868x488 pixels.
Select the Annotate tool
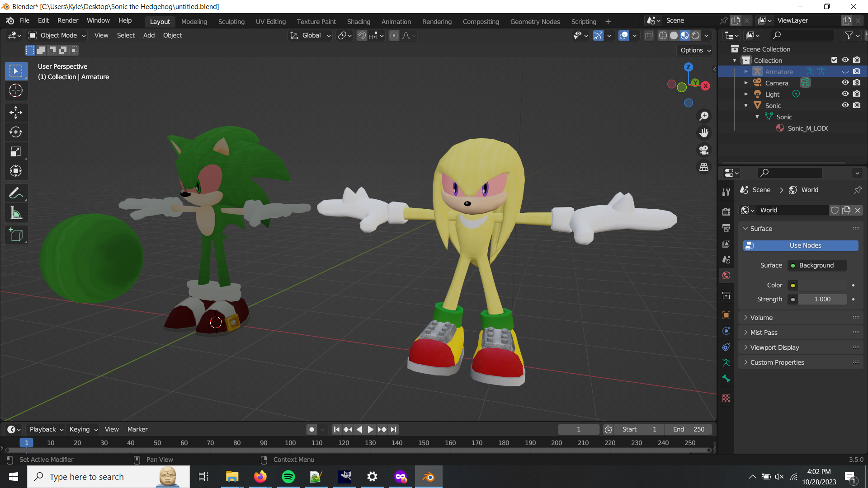click(x=16, y=193)
